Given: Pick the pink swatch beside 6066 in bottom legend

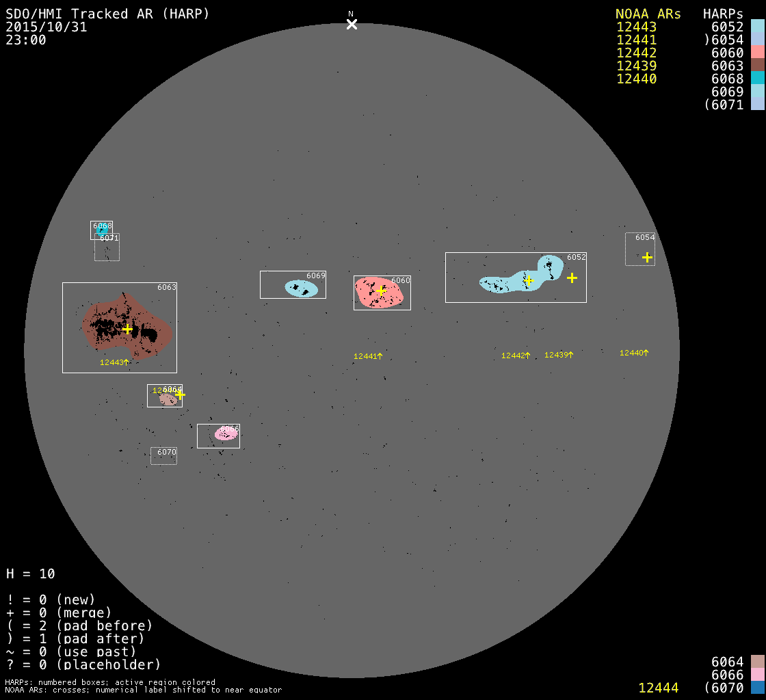Looking at the screenshot, I should click(x=757, y=675).
